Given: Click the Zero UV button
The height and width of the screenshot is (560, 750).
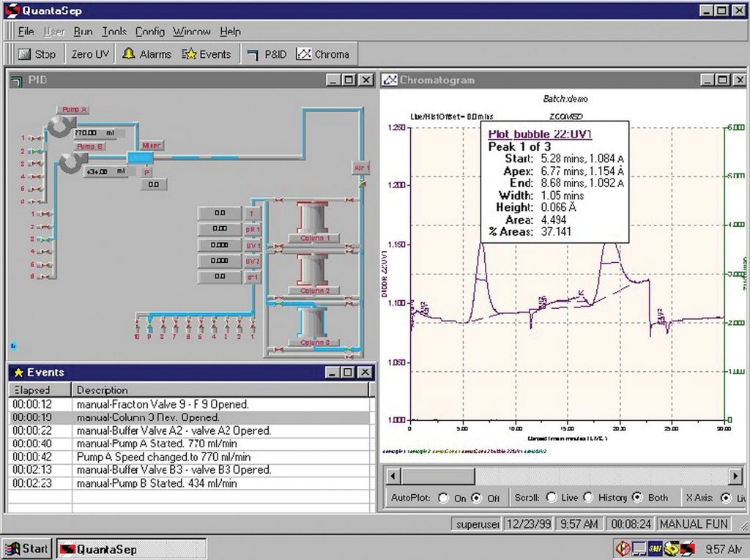Looking at the screenshot, I should (x=90, y=54).
